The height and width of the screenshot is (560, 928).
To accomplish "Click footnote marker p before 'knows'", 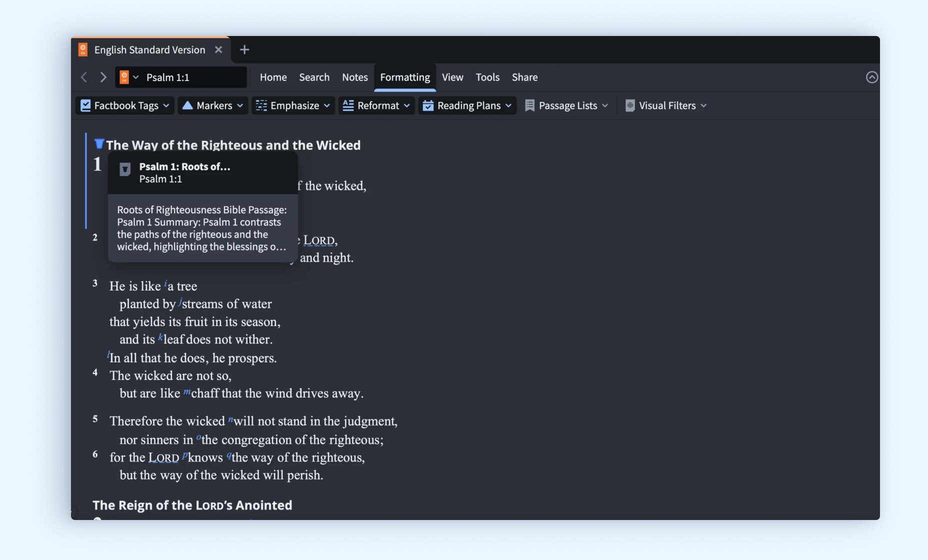I will [184, 455].
